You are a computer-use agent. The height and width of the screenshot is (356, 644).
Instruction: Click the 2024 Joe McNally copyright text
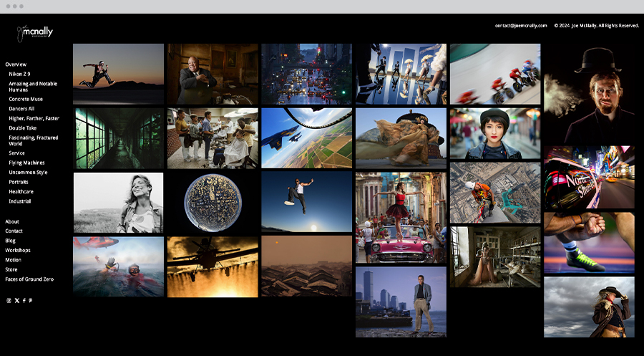[x=596, y=26]
